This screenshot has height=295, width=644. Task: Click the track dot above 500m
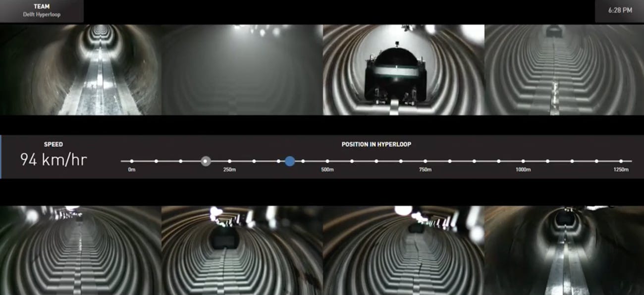327,161
